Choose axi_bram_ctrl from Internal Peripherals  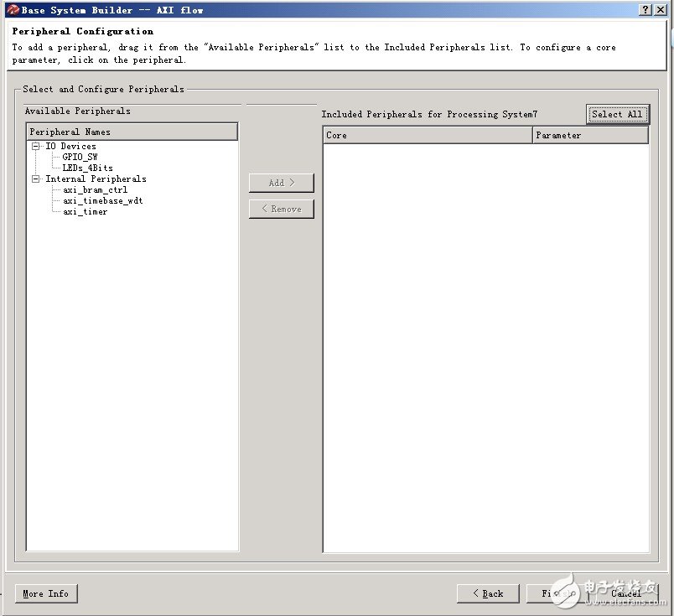(95, 189)
